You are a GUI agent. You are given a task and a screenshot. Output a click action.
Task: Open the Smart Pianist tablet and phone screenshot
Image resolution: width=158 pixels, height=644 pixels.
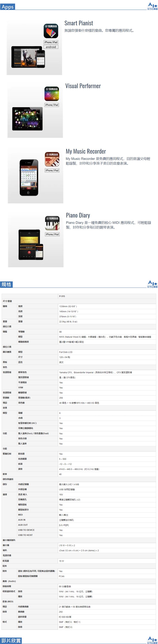coord(28,57)
